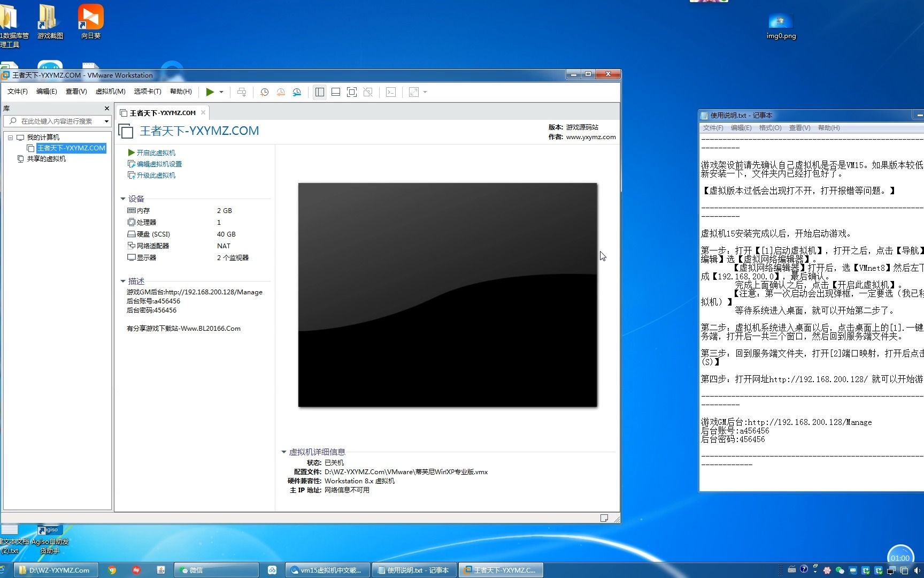Click the console view toolbar icon
This screenshot has height=578, width=924.
point(391,92)
